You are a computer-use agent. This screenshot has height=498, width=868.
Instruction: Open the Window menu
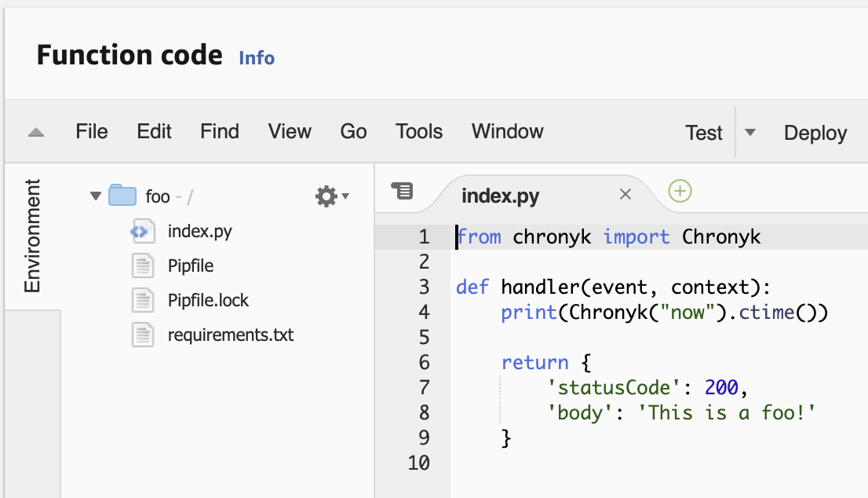507,132
